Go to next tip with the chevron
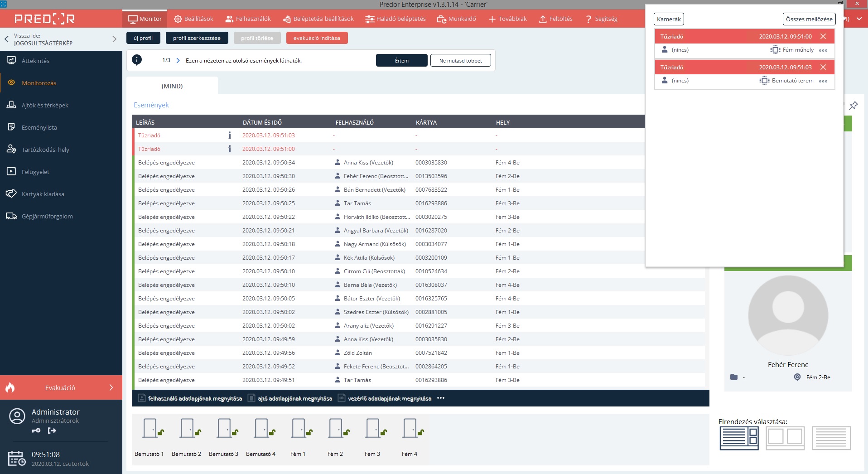This screenshot has height=474, width=868. click(x=178, y=61)
